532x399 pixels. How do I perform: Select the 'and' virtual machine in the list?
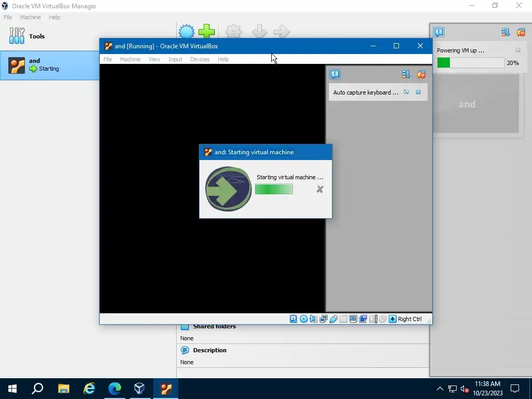(x=49, y=65)
